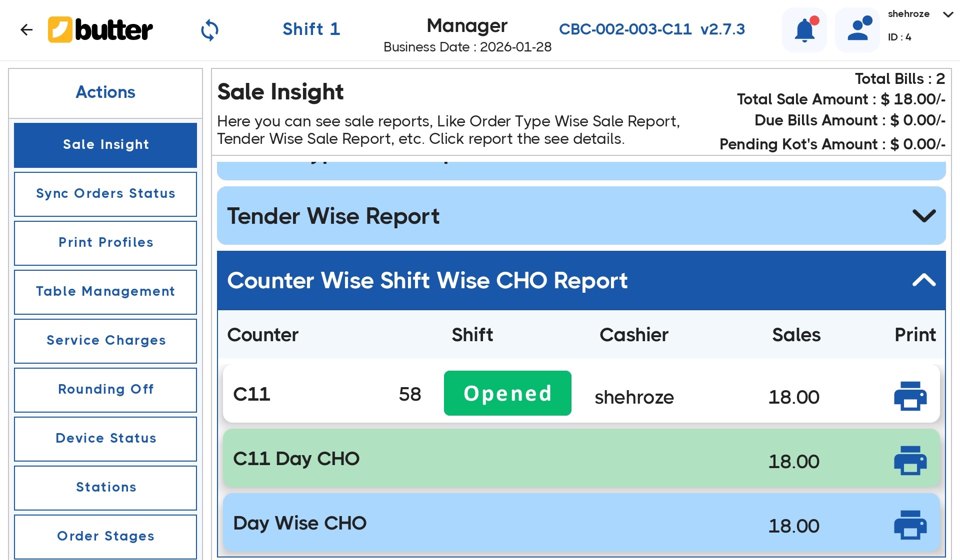Switch to Sync Orders Status
The height and width of the screenshot is (560, 960).
(105, 193)
